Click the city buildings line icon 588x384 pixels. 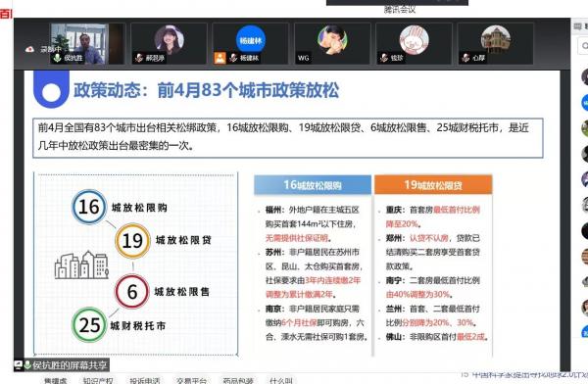pyautogui.click(x=81, y=264)
